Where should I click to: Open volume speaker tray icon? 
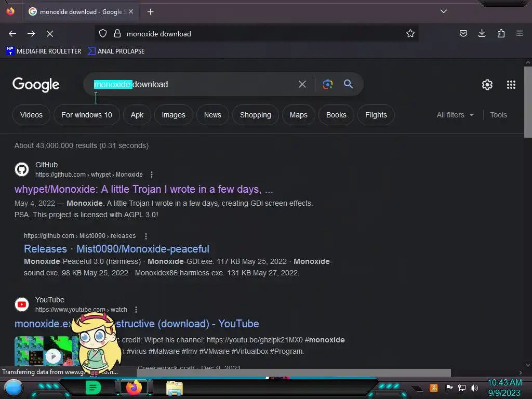coord(474,388)
